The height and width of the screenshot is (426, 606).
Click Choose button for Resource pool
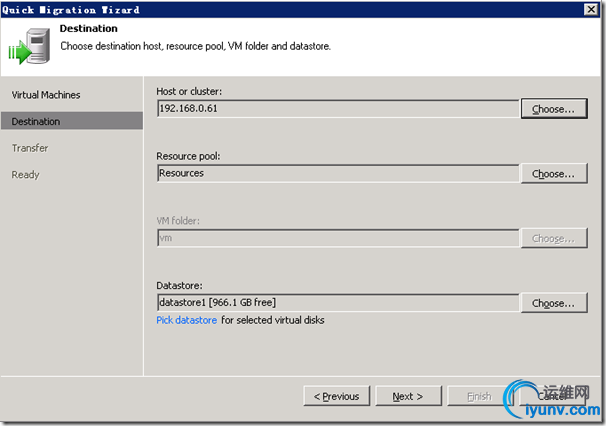pyautogui.click(x=554, y=174)
